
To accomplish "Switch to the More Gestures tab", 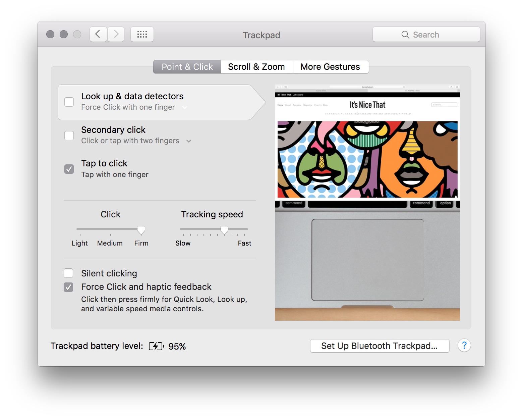I will click(330, 67).
